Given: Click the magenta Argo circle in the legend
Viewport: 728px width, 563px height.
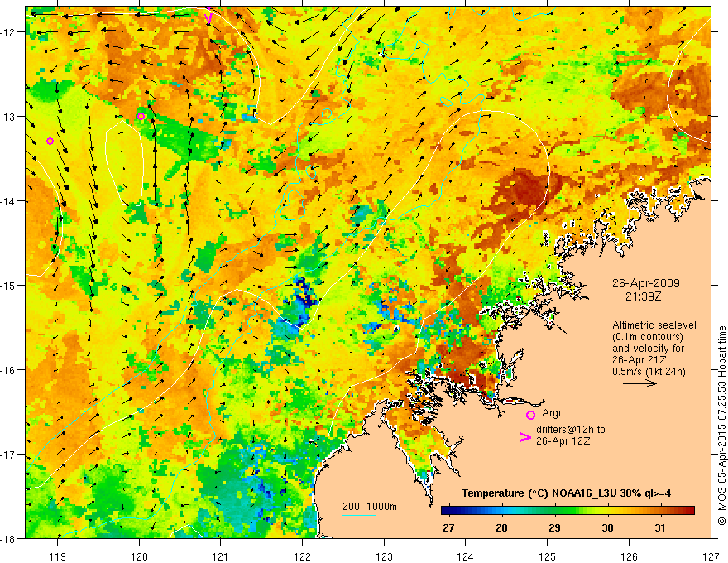Looking at the screenshot, I should 530,415.
